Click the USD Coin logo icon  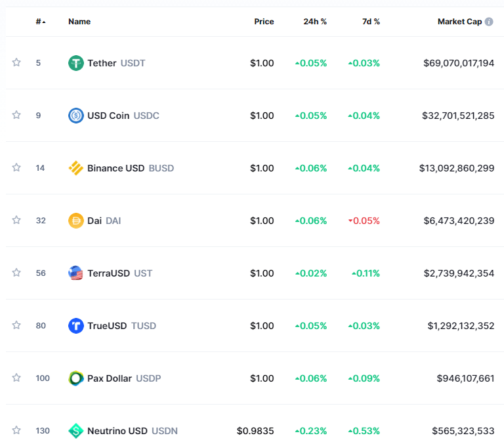point(76,116)
